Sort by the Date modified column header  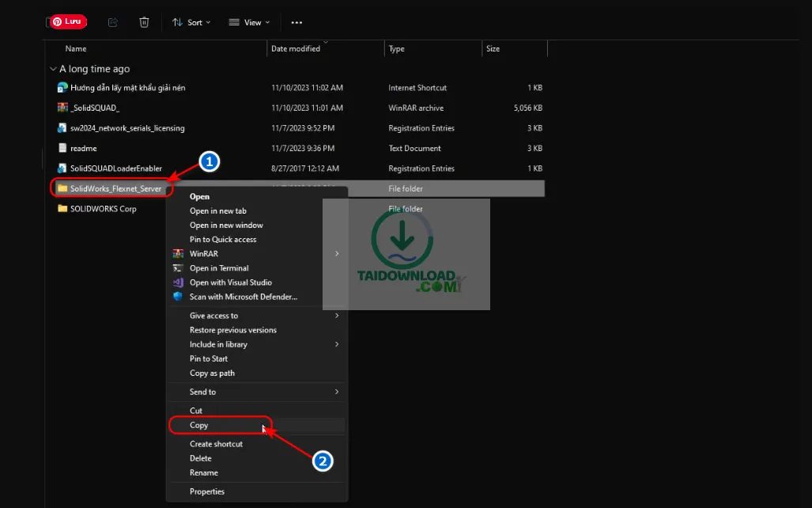pyautogui.click(x=296, y=49)
